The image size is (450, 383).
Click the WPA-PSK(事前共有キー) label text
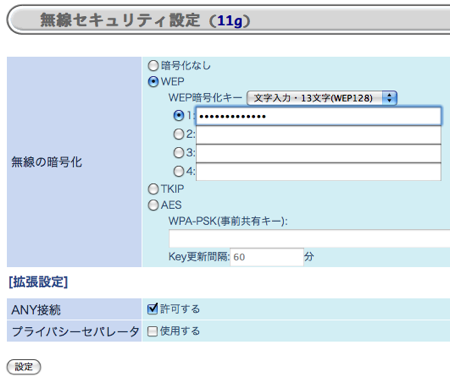(x=228, y=221)
